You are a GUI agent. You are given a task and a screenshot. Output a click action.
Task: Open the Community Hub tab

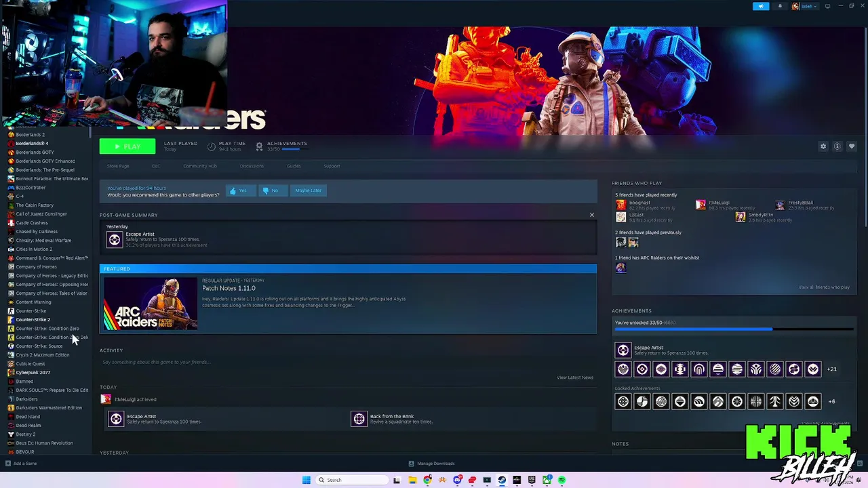pyautogui.click(x=200, y=166)
